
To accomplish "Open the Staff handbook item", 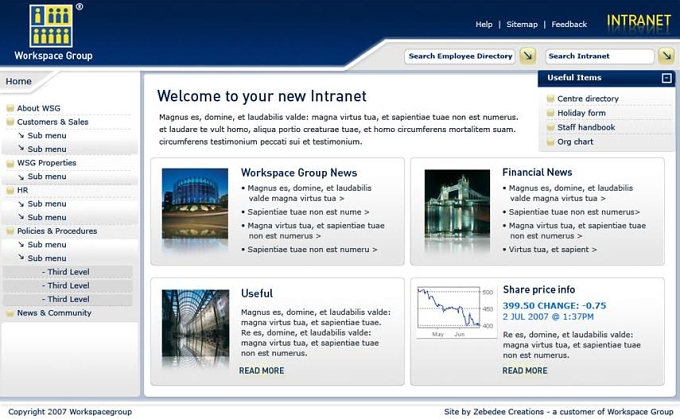I will 586,128.
